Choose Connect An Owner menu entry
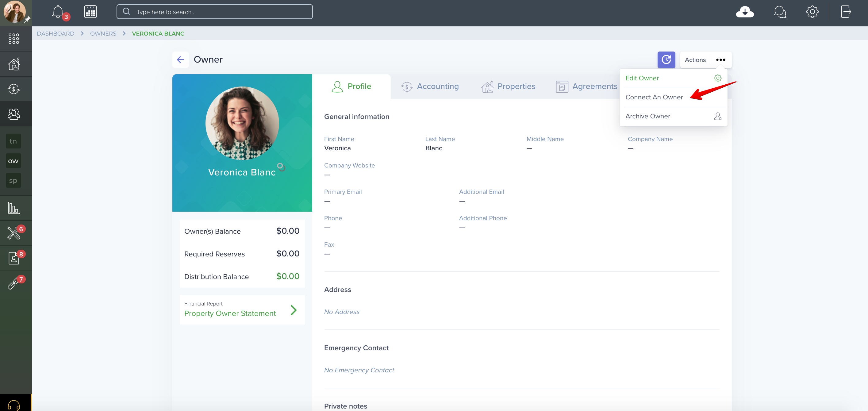The image size is (868, 411). pos(673,97)
